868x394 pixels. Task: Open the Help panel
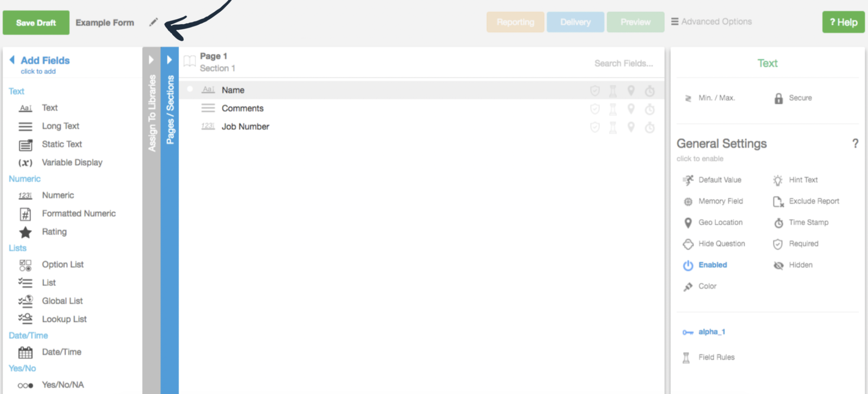(843, 22)
